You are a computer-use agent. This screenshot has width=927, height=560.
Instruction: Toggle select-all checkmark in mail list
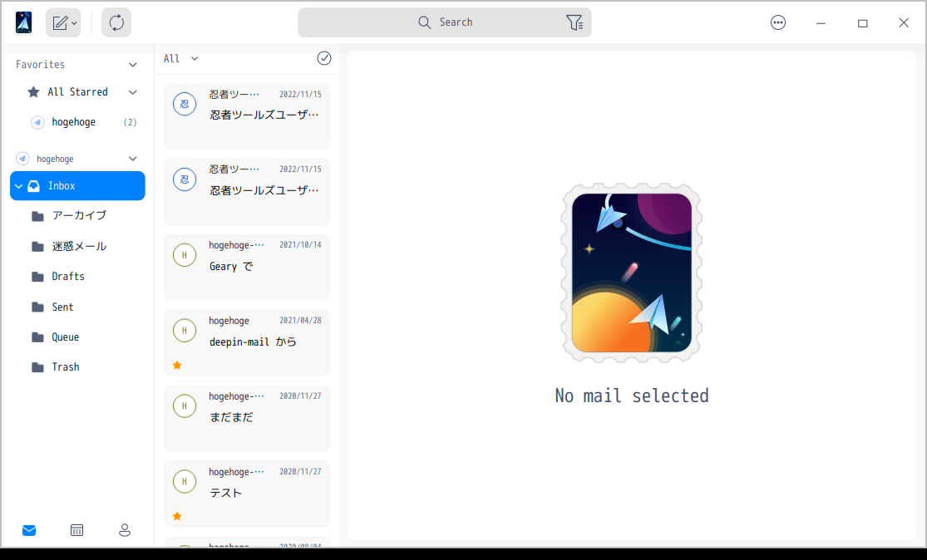click(324, 58)
